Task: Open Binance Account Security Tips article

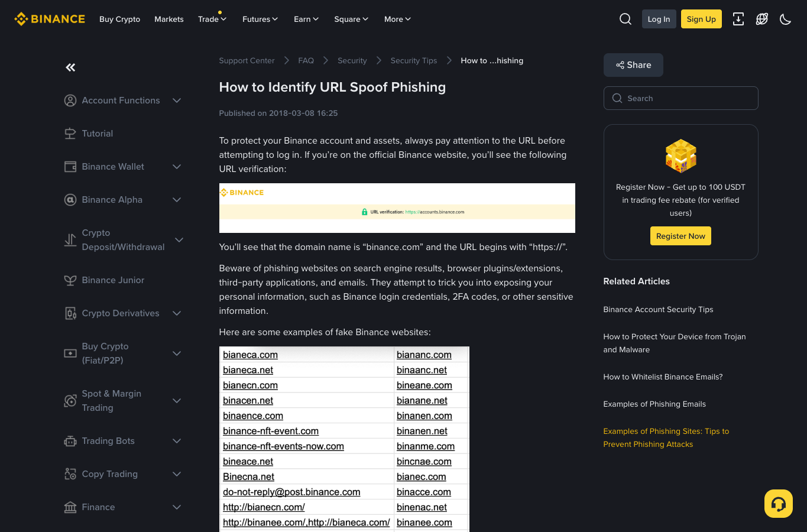Action: (x=659, y=309)
